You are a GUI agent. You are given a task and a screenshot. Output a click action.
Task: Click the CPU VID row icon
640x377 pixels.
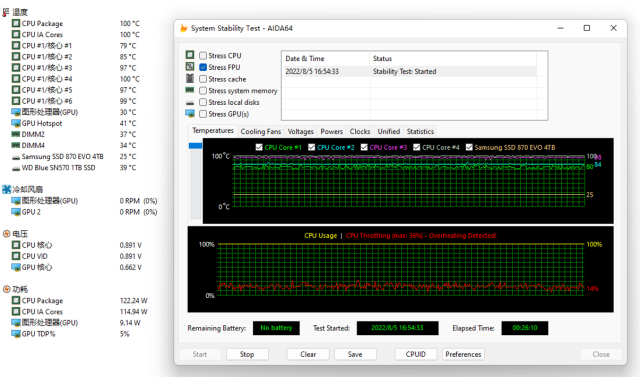16,256
